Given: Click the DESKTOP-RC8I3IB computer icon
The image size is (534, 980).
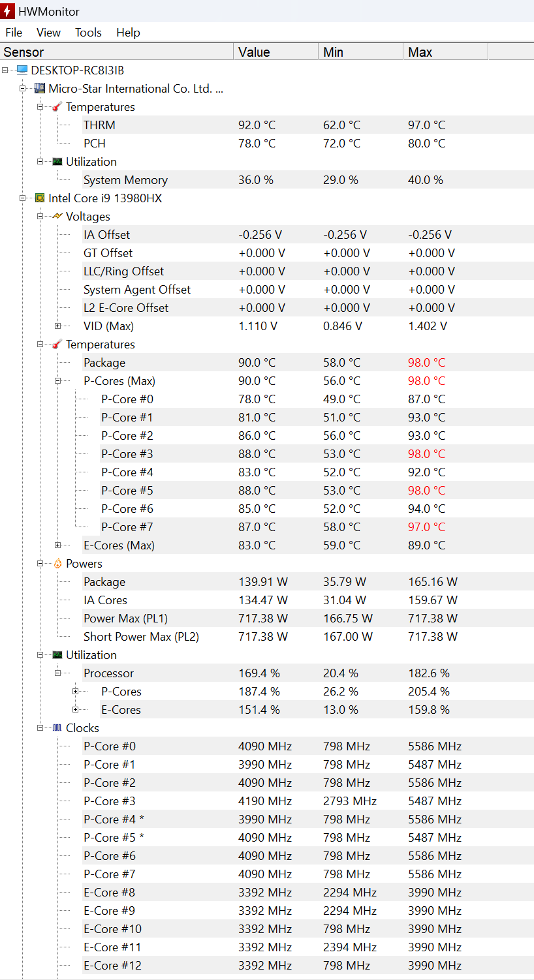Looking at the screenshot, I should coord(22,70).
